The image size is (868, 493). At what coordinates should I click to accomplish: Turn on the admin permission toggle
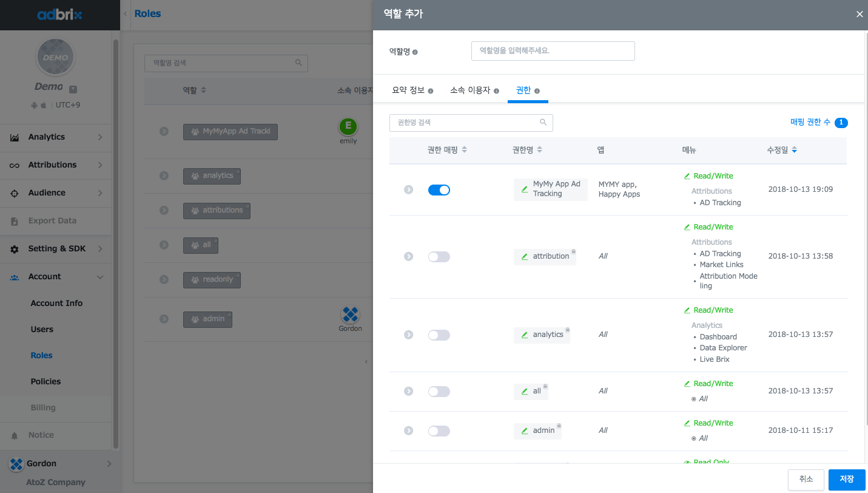(439, 431)
